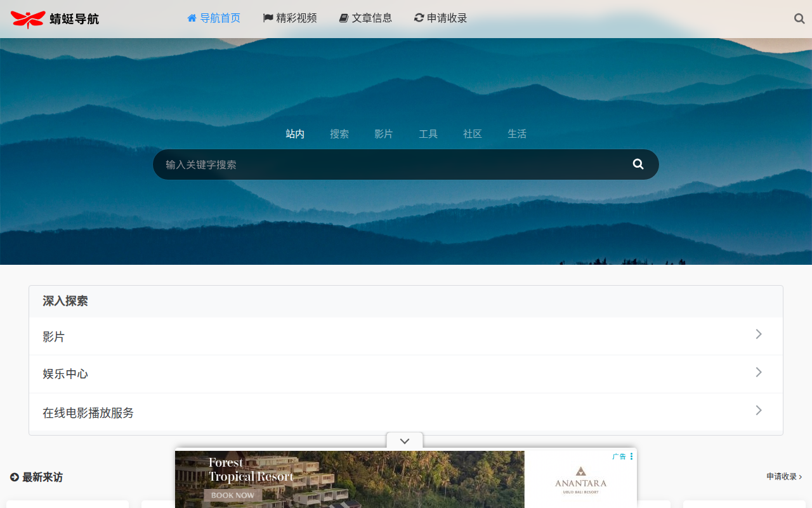Collapse the ad using the down chevron tab
Image resolution: width=812 pixels, height=508 pixels.
tap(405, 441)
